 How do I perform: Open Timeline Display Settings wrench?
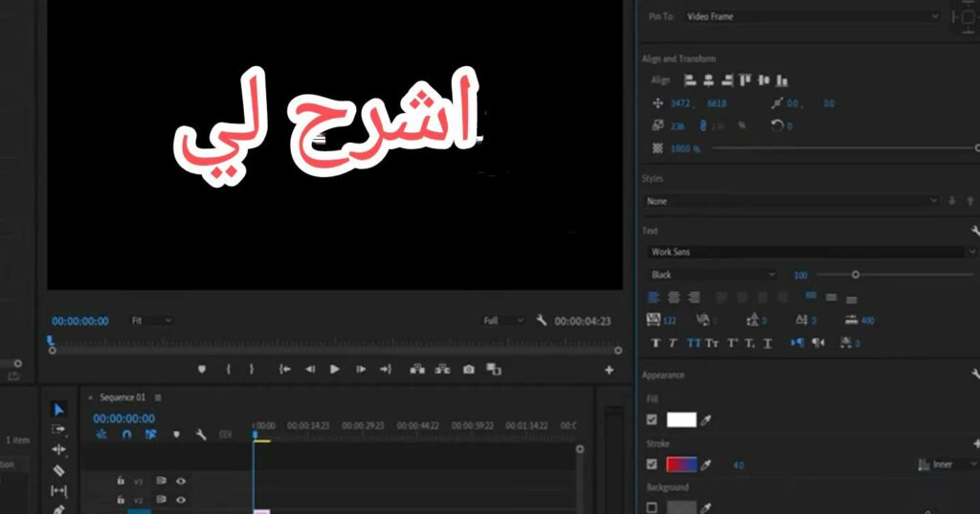(201, 434)
